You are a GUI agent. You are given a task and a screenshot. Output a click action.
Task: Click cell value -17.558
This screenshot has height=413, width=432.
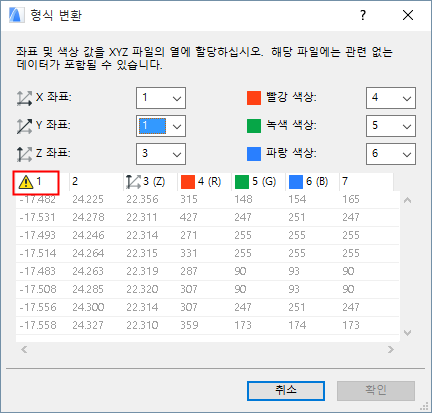tap(38, 325)
